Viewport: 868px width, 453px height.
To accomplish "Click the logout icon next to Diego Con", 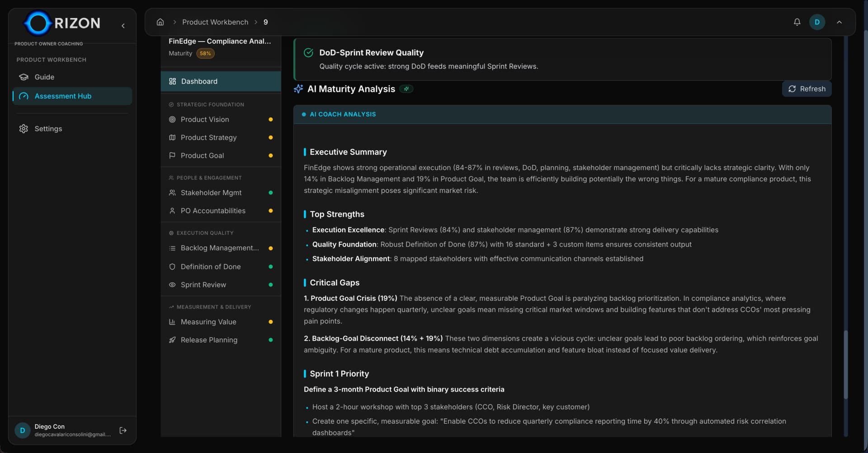I will click(123, 430).
